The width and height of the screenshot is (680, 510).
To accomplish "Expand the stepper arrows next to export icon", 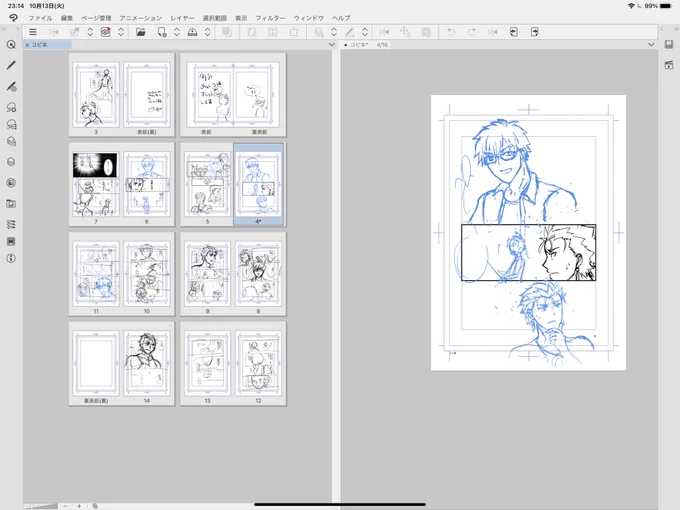I will [208, 32].
